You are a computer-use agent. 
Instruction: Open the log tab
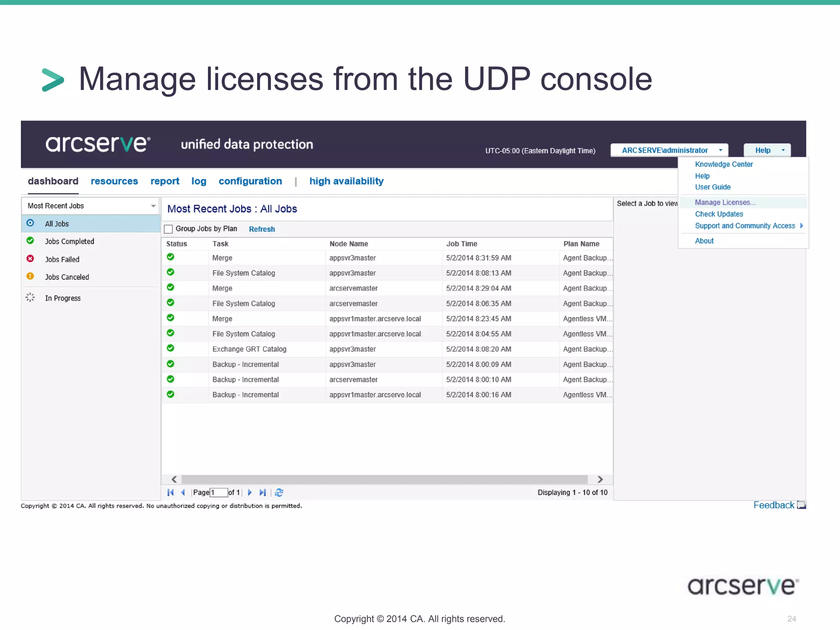tap(199, 181)
